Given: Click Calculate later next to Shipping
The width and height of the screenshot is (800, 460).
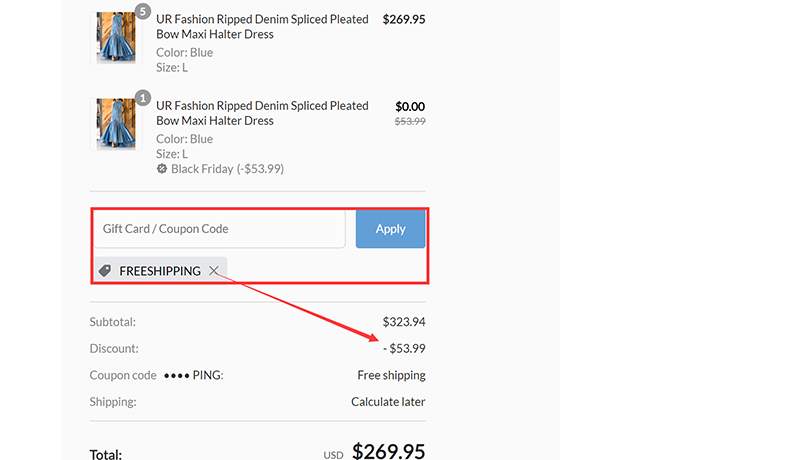Looking at the screenshot, I should tap(388, 402).
